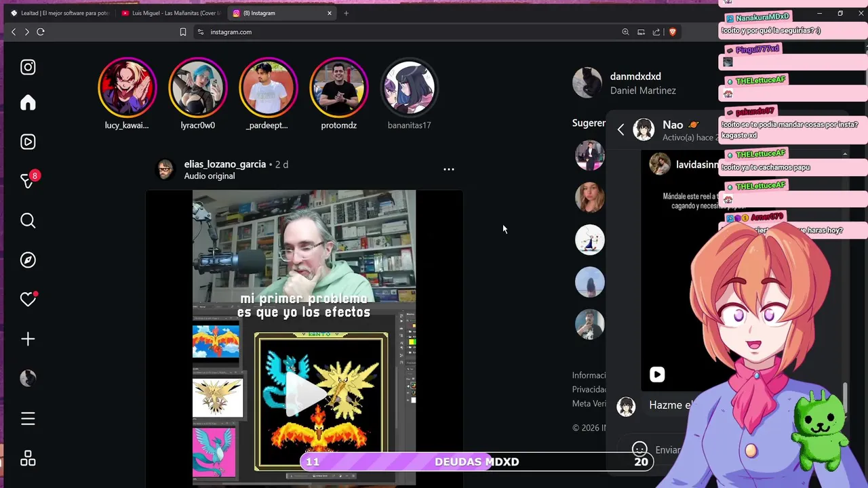Image resolution: width=868 pixels, height=488 pixels.
Task: Open the three-dot options on elias_lozano_garcia post
Action: (x=449, y=169)
